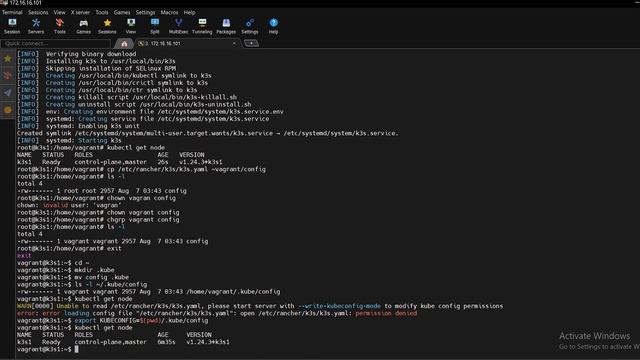Open the Sessions star icon
640x360 pixels.
pos(107,26)
